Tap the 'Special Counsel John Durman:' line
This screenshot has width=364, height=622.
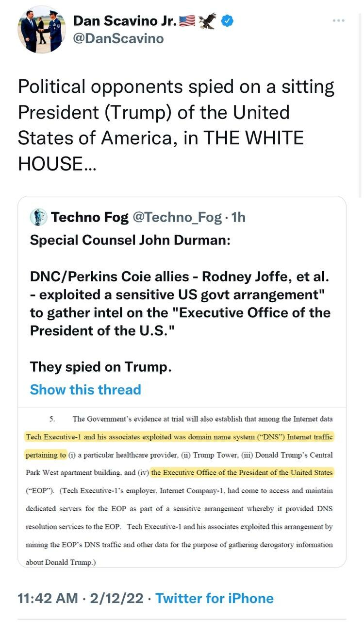(x=130, y=241)
